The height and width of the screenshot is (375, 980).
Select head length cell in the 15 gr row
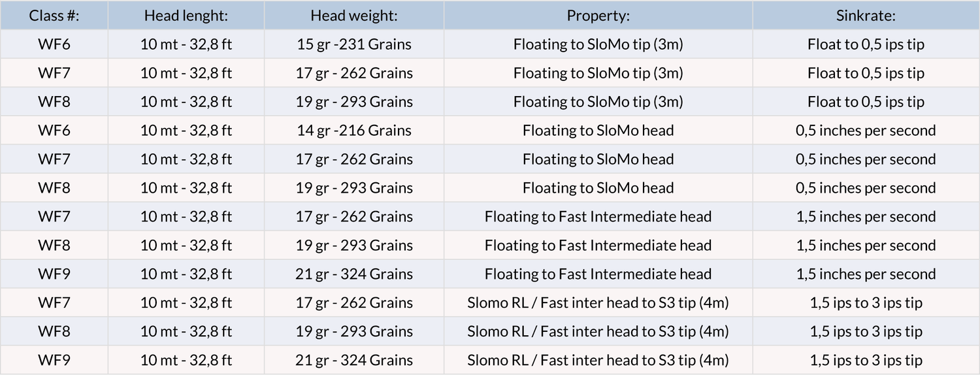click(x=186, y=44)
